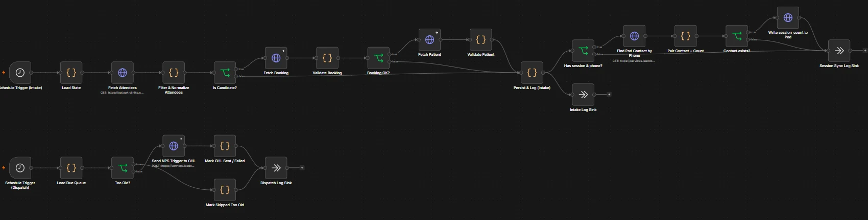Click the Contact exists? if node
868x220 pixels.
(737, 36)
